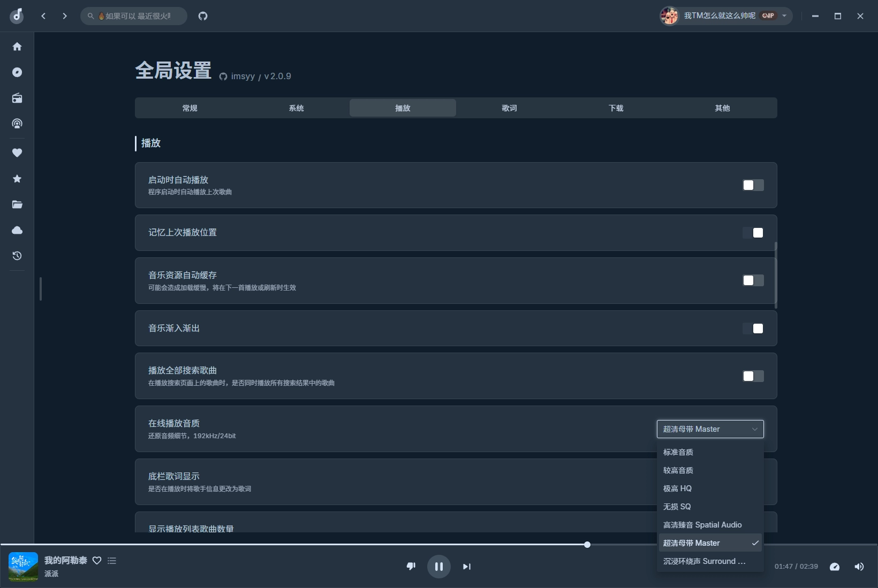Toggle 音乐渐入渐出 switch
The width and height of the screenshot is (878, 588).
click(x=753, y=329)
